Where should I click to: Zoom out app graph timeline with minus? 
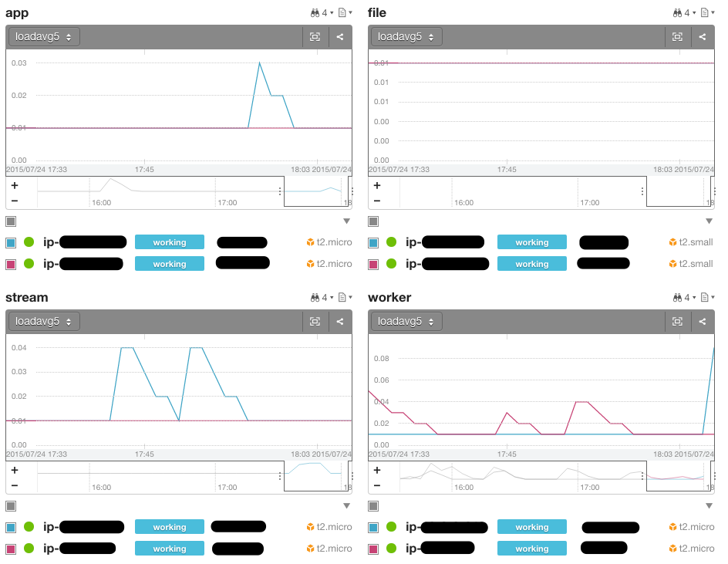[x=15, y=201]
